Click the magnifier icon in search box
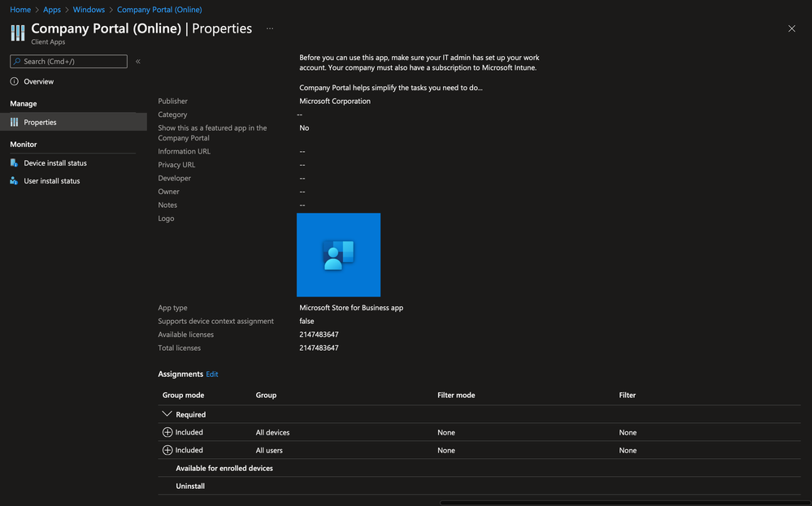This screenshot has width=812, height=506. tap(17, 61)
